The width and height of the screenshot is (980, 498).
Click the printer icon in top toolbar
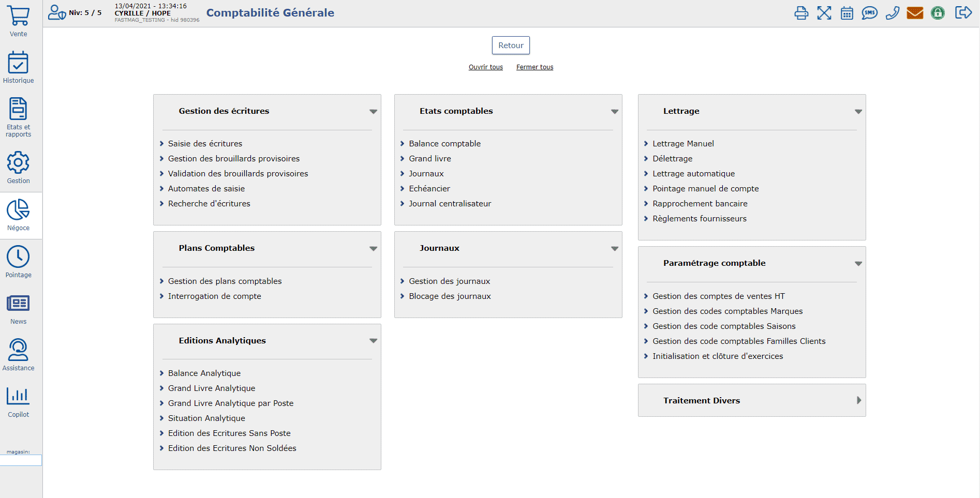pos(801,13)
